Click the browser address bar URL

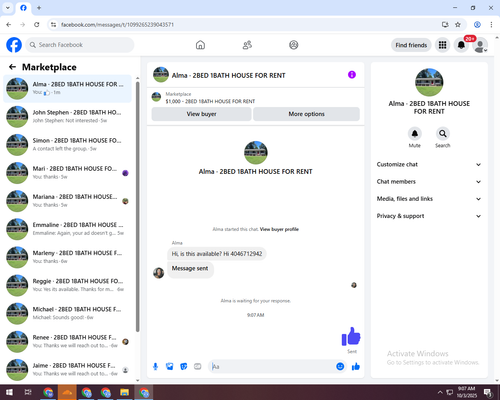117,25
